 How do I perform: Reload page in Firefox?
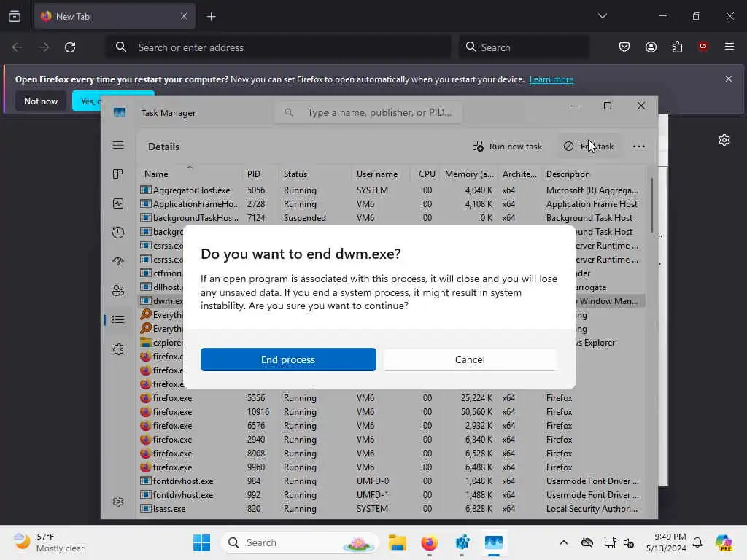[70, 47]
